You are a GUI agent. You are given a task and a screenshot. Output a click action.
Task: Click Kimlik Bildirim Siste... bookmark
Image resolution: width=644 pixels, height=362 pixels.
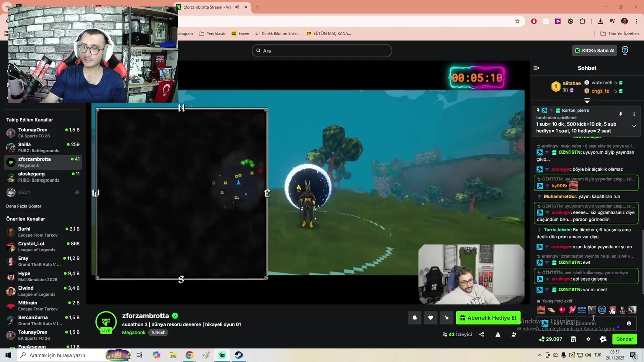coord(277,34)
